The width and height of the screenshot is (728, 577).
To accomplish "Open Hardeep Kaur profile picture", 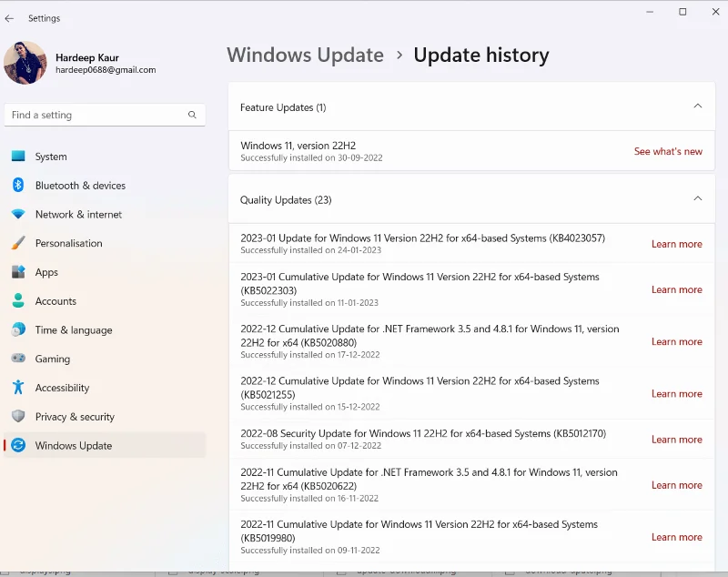I will (25, 63).
